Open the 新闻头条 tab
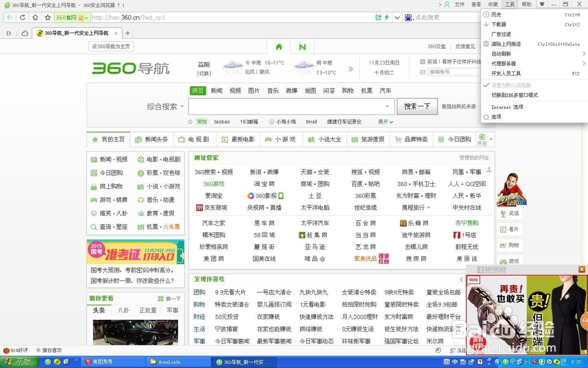Screen dimensions: 588x368 tap(152, 140)
